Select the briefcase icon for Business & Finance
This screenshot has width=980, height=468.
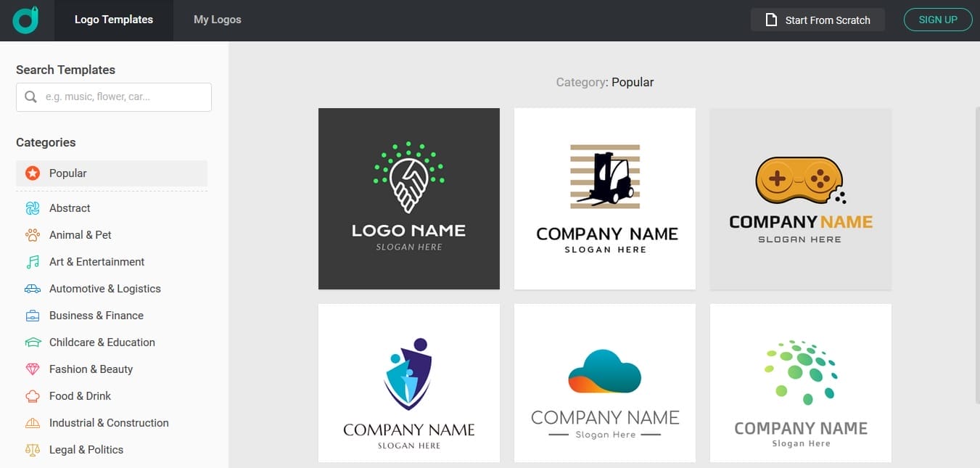click(x=32, y=315)
